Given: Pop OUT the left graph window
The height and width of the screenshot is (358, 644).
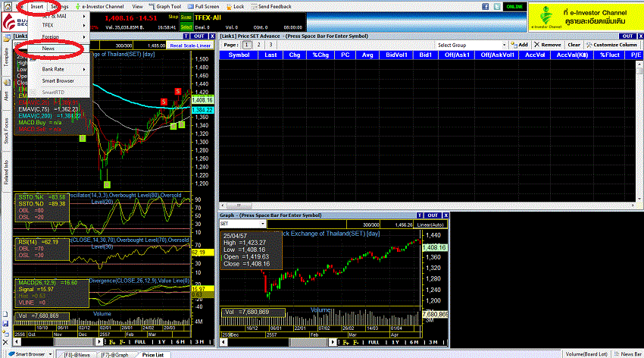Looking at the screenshot, I should 199,36.
